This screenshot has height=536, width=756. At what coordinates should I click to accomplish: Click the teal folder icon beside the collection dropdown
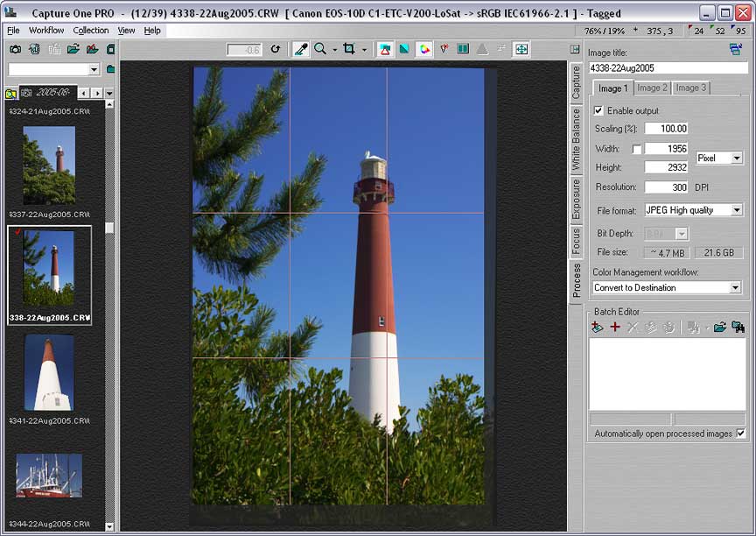110,69
